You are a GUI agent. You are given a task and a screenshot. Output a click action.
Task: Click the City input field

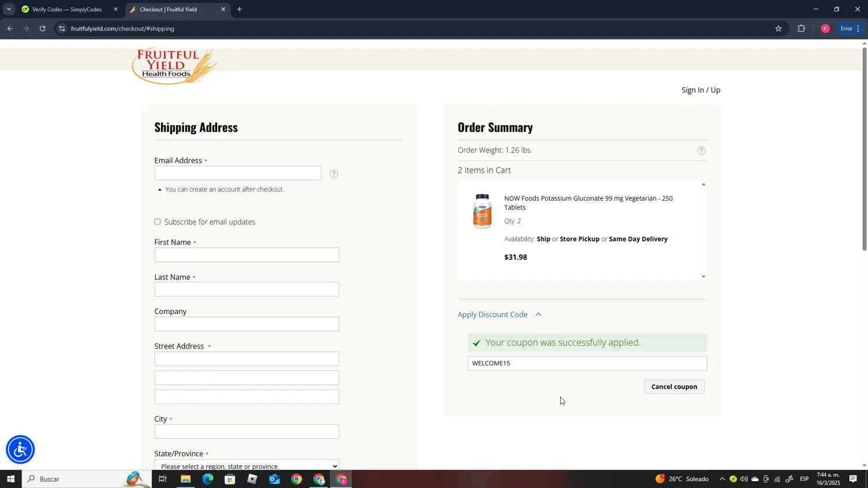247,432
